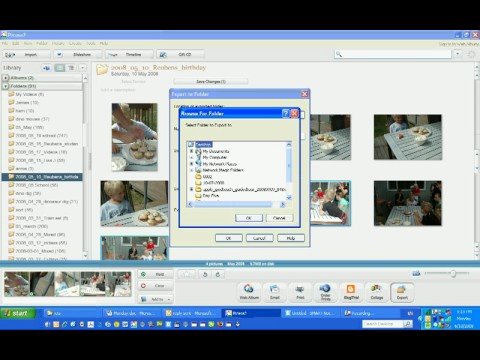Start Slideshow from the toolbar
The image size is (480, 360).
tap(78, 54)
